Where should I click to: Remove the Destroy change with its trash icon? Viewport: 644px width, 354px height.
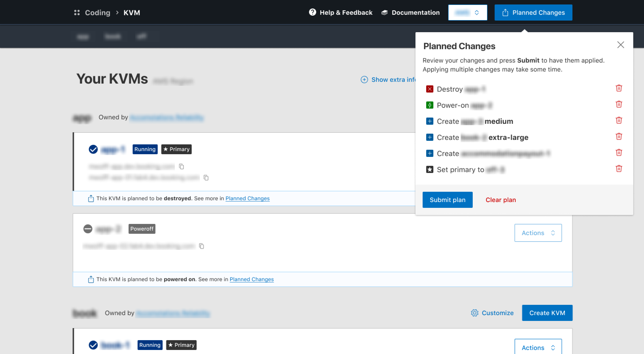(619, 88)
